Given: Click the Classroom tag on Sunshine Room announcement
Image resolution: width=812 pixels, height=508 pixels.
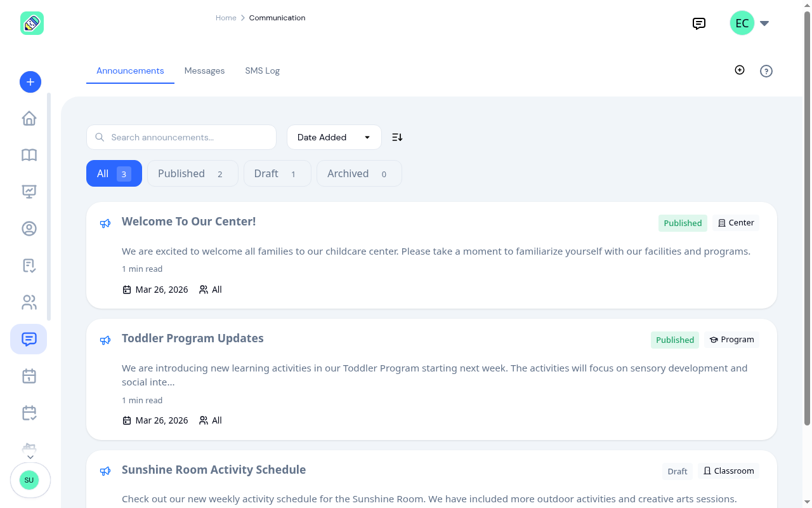Looking at the screenshot, I should point(728,471).
